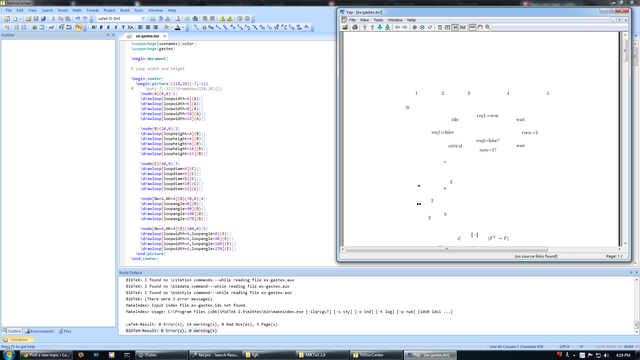Click the Open file icon in TeXnicCenter

pos(28,19)
